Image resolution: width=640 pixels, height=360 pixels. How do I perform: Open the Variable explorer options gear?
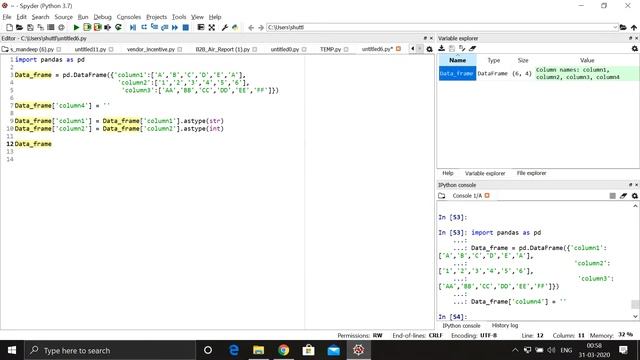click(635, 49)
